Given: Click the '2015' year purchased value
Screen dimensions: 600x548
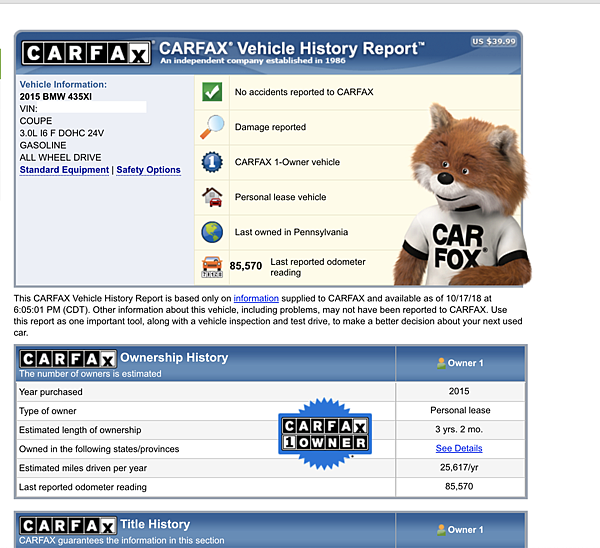Looking at the screenshot, I should [459, 391].
